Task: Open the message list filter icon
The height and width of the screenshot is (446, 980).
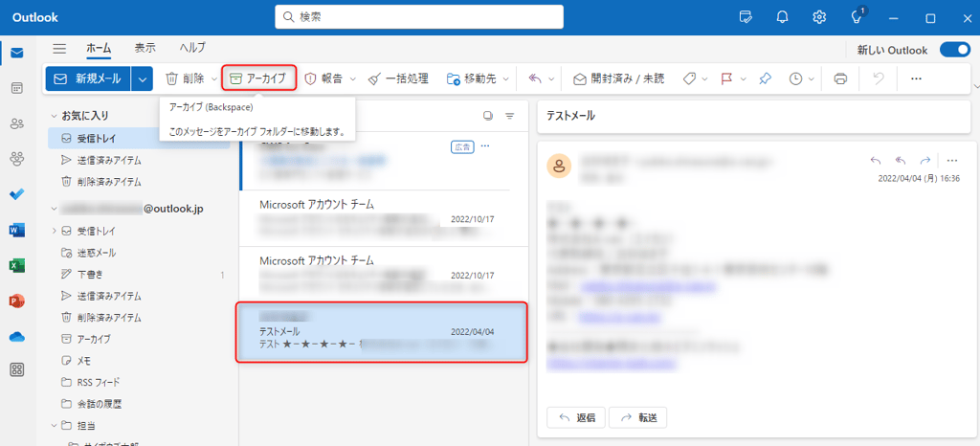Action: tap(510, 116)
